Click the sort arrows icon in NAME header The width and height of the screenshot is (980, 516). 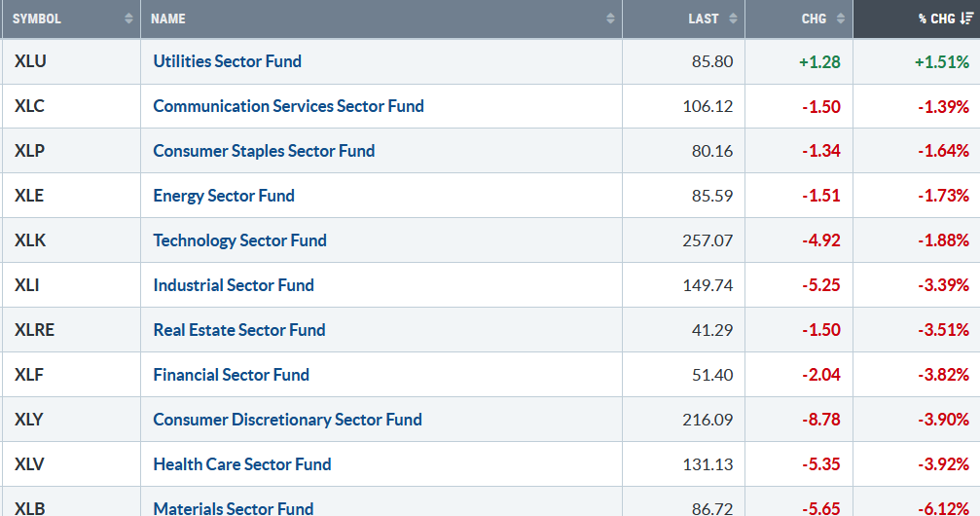tap(610, 18)
